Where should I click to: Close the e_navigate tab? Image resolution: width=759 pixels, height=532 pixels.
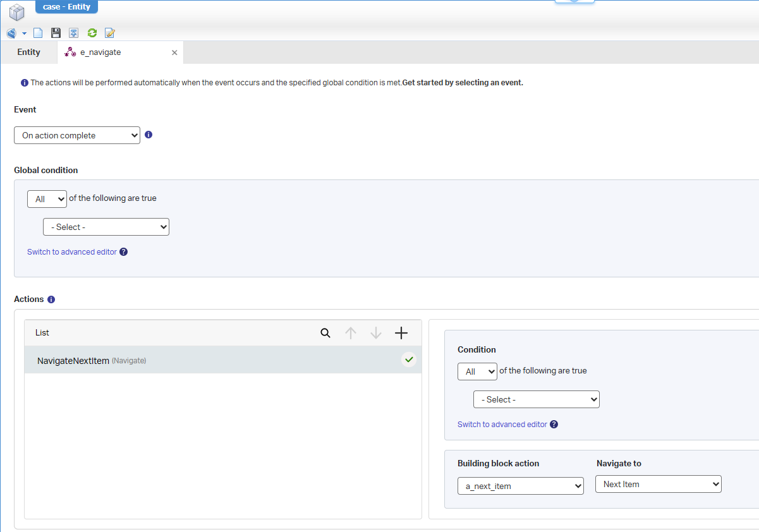click(x=174, y=53)
